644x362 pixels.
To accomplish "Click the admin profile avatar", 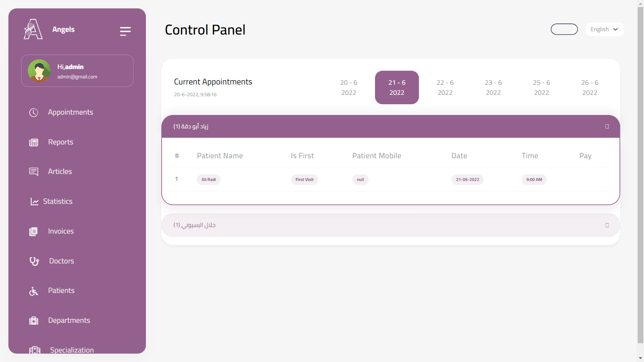I will (39, 71).
